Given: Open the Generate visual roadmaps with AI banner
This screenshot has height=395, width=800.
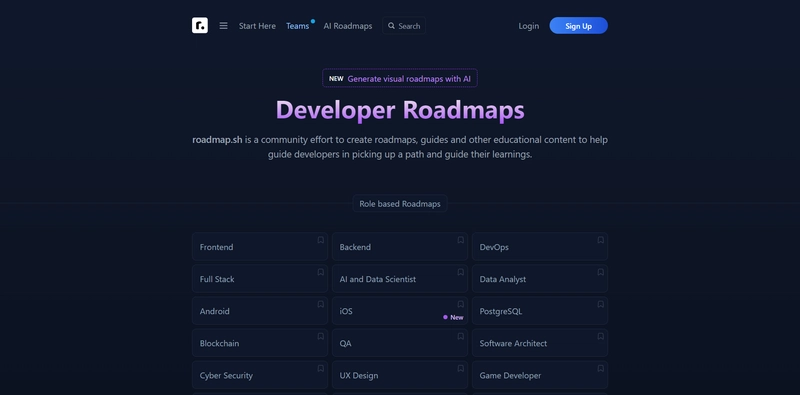Looking at the screenshot, I should [400, 78].
